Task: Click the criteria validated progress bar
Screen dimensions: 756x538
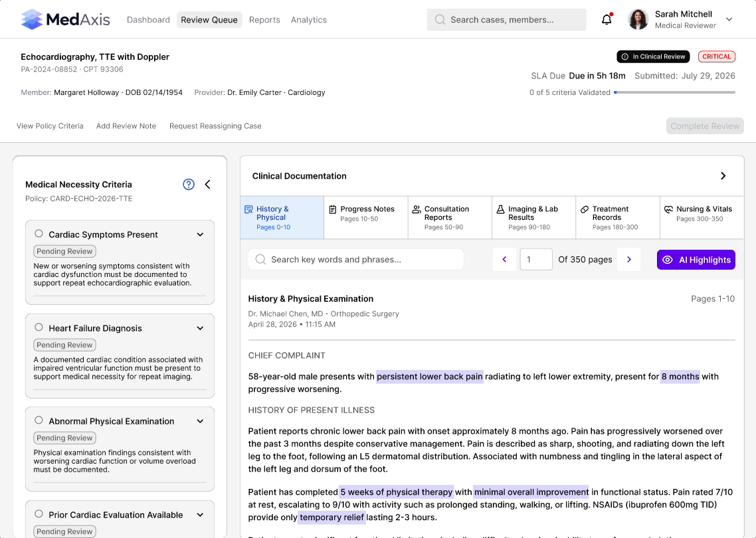Action: pos(674,92)
